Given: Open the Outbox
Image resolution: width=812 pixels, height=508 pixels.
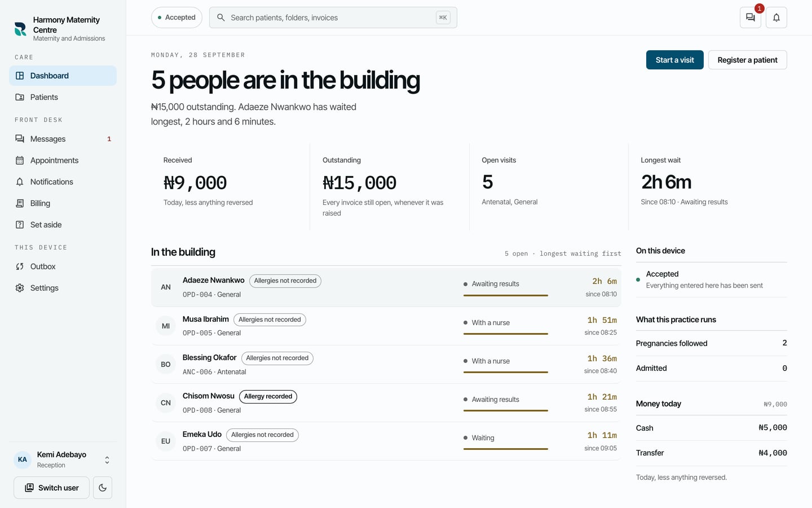Looking at the screenshot, I should (63, 266).
